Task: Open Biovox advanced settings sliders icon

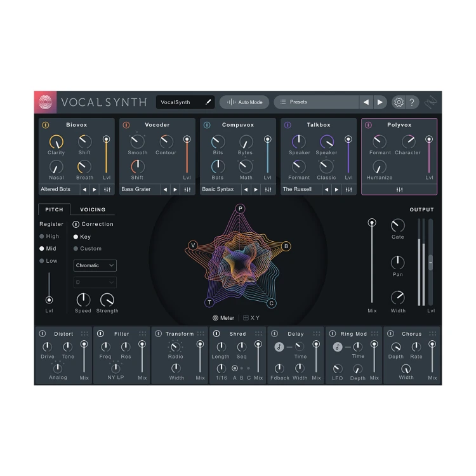Action: point(107,189)
